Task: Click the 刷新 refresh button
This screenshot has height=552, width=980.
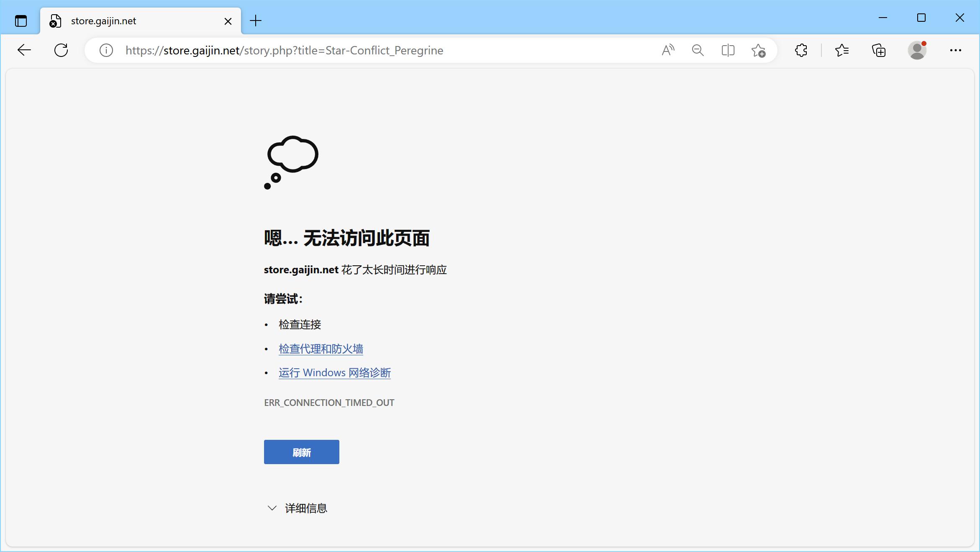Action: click(301, 452)
